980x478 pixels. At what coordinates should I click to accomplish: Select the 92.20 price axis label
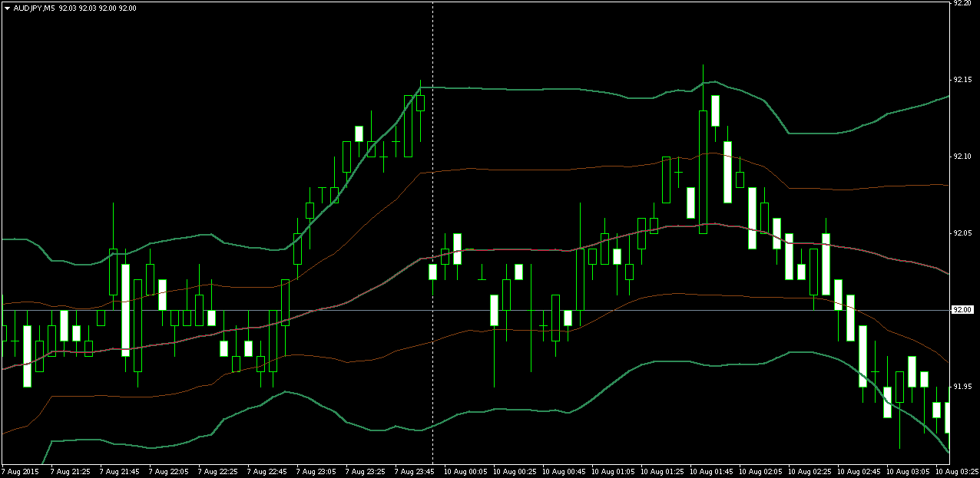coord(962,3)
